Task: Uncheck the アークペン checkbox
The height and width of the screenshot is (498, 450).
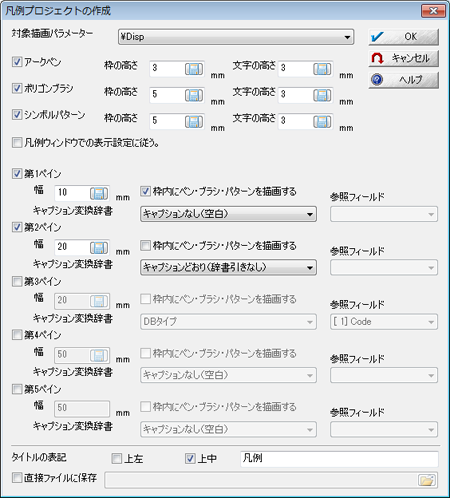Action: pos(17,62)
